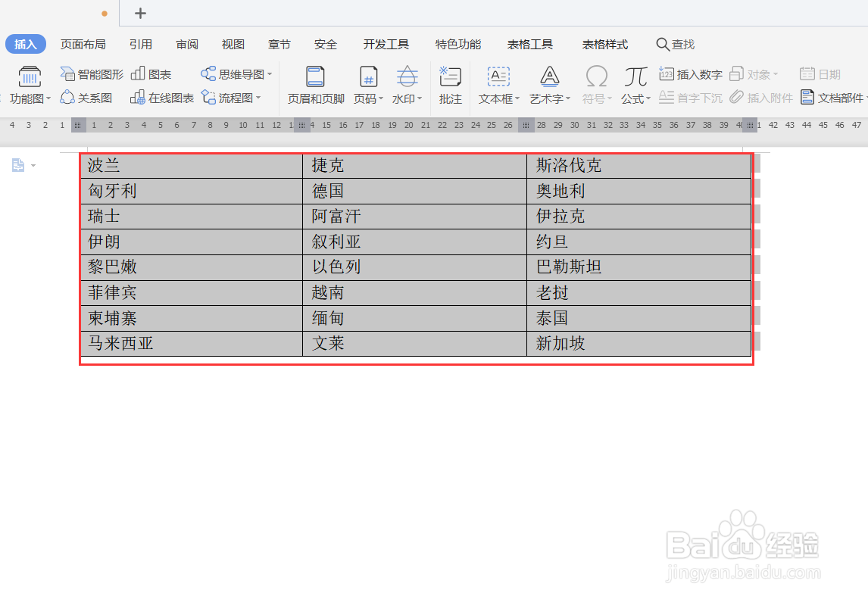
Task: Click the table cell 缅甸
Action: [x=414, y=318]
